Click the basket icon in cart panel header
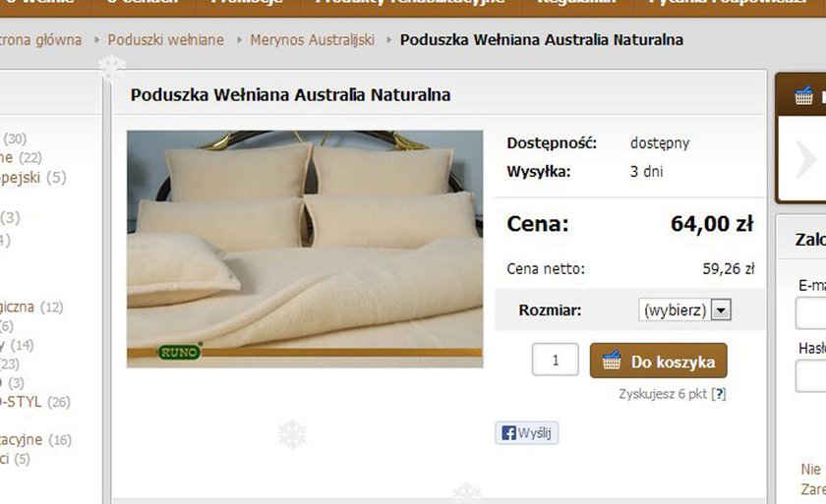Screen dimensions: 826x504 click(804, 95)
